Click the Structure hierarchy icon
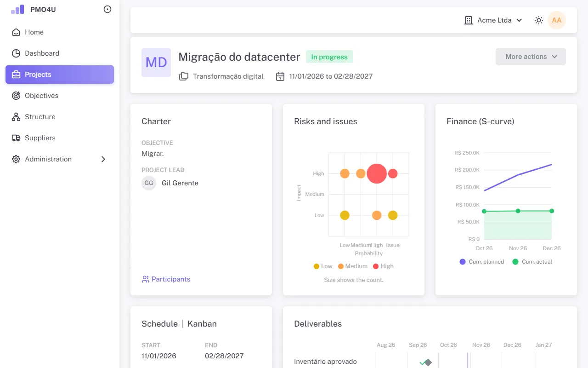Image resolution: width=588 pixels, height=368 pixels. pos(16,117)
